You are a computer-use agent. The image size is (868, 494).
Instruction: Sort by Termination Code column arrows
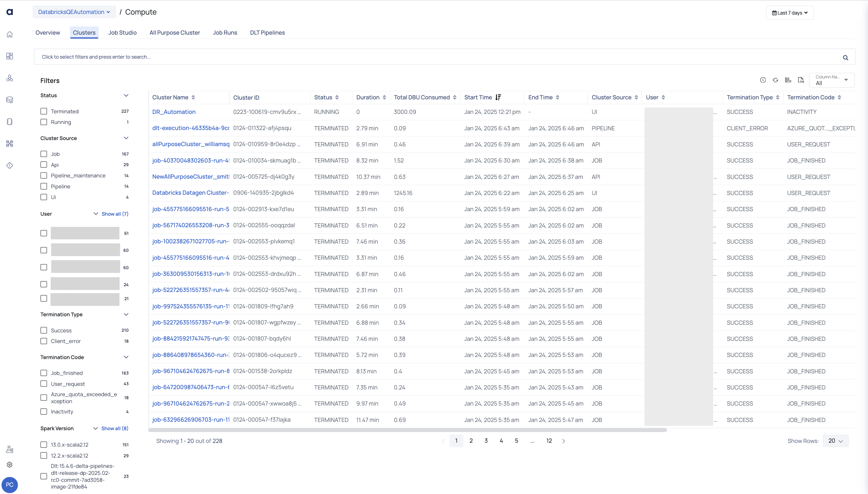839,98
